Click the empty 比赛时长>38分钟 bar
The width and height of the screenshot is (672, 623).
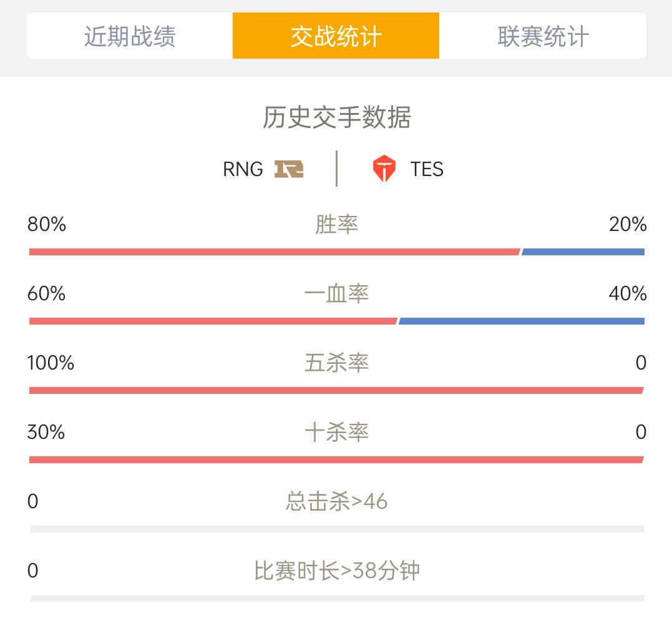[337, 598]
